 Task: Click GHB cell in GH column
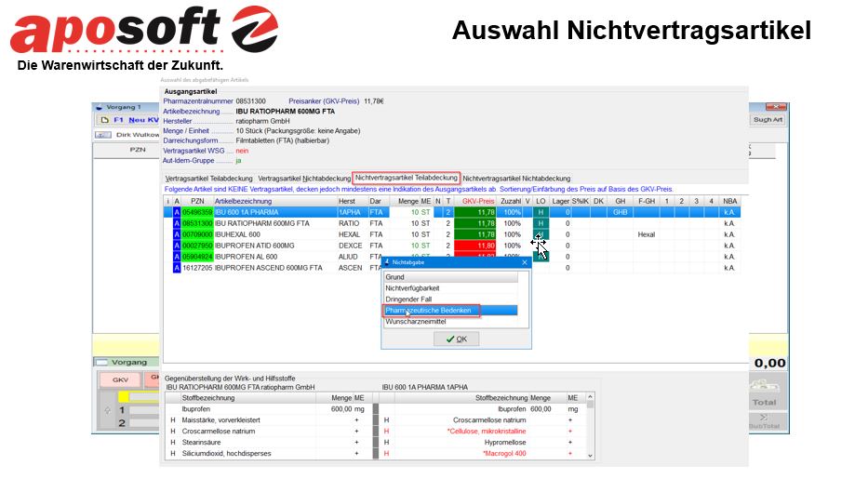pyautogui.click(x=620, y=212)
